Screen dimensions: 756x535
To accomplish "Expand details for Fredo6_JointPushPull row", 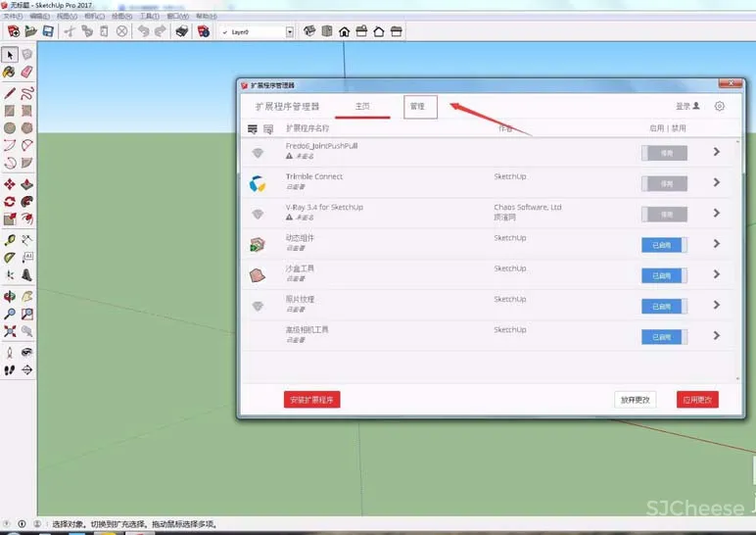I will (x=717, y=152).
